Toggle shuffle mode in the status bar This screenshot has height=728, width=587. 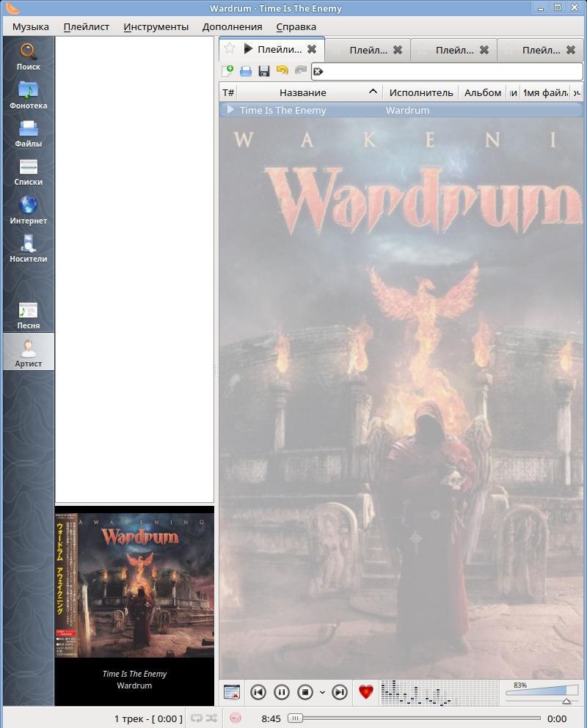pyautogui.click(x=211, y=718)
